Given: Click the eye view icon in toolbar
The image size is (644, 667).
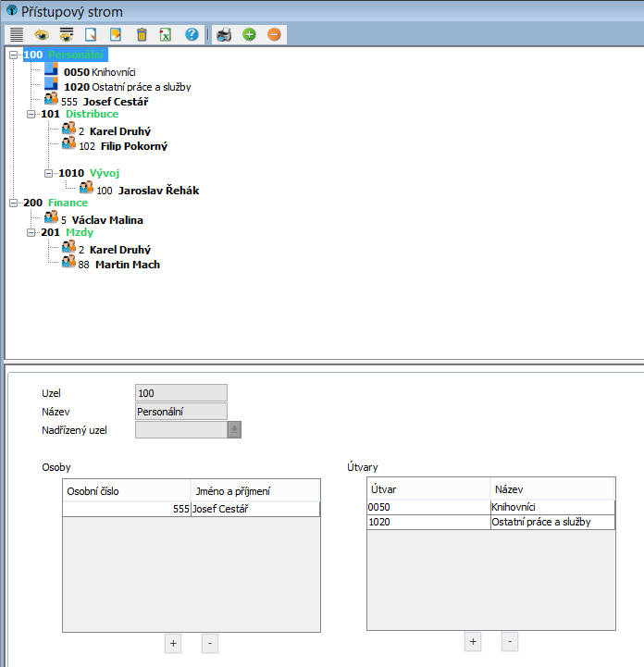Looking at the screenshot, I should (x=42, y=34).
